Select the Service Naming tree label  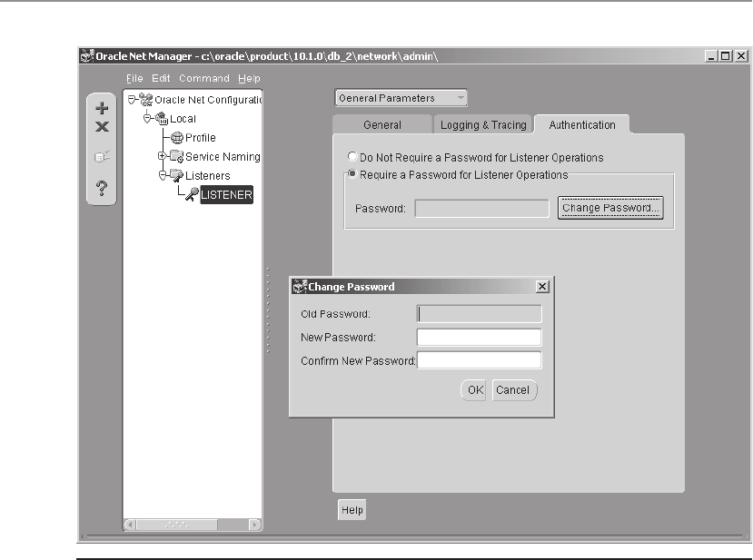(223, 156)
